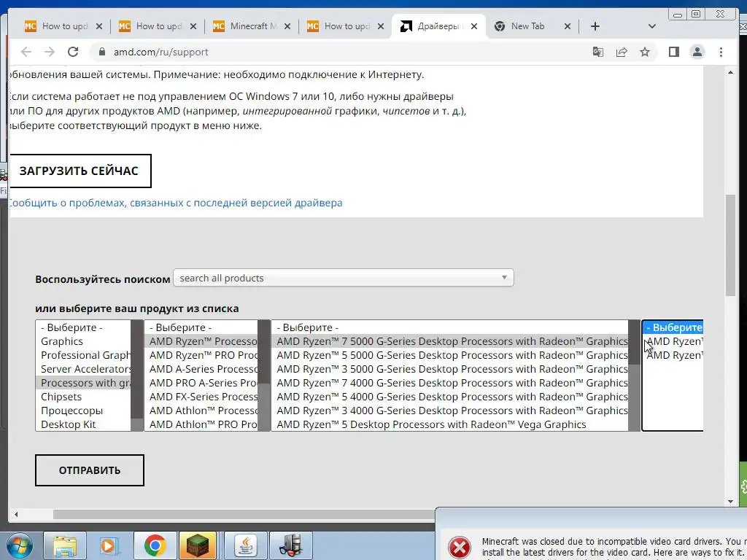Select Chipsets category
747x560 pixels.
click(83, 397)
